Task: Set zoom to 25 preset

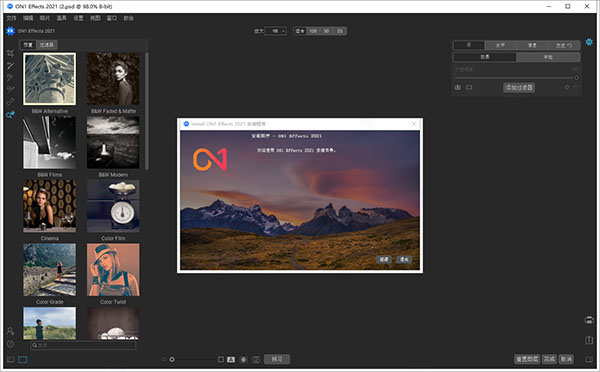Action: coord(340,31)
